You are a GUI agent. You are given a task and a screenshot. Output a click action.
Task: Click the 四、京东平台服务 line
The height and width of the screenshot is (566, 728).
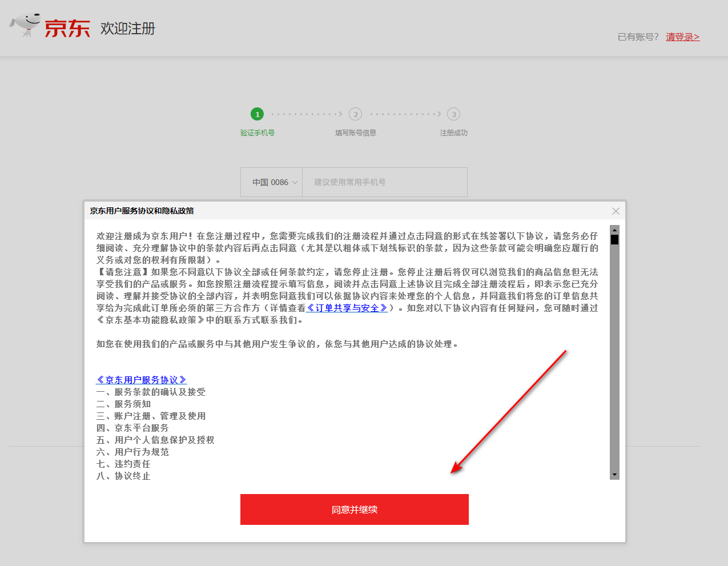tap(132, 428)
